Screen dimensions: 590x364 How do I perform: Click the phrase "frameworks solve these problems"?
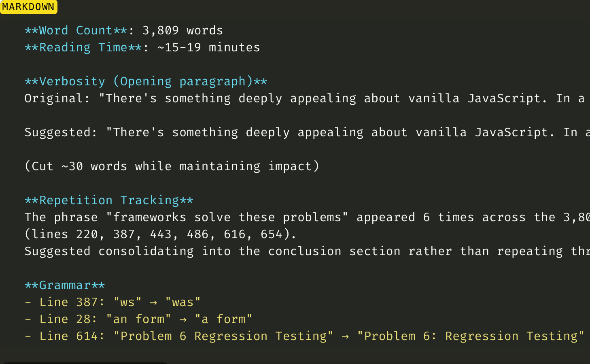[227, 218]
